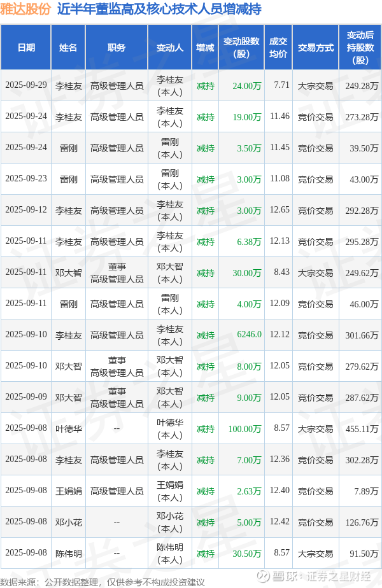
Task: Click the 数据来源 disclaimer text at bottom
Action: [103, 582]
